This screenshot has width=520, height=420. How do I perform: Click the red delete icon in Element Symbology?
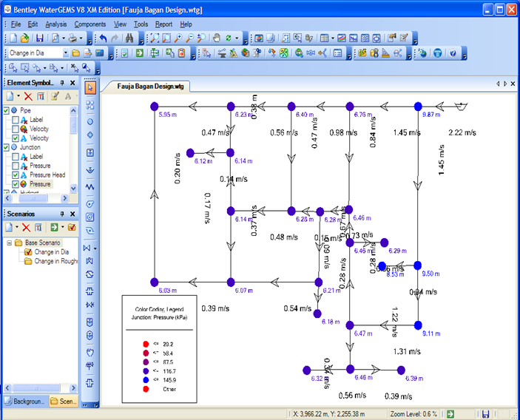(x=28, y=96)
